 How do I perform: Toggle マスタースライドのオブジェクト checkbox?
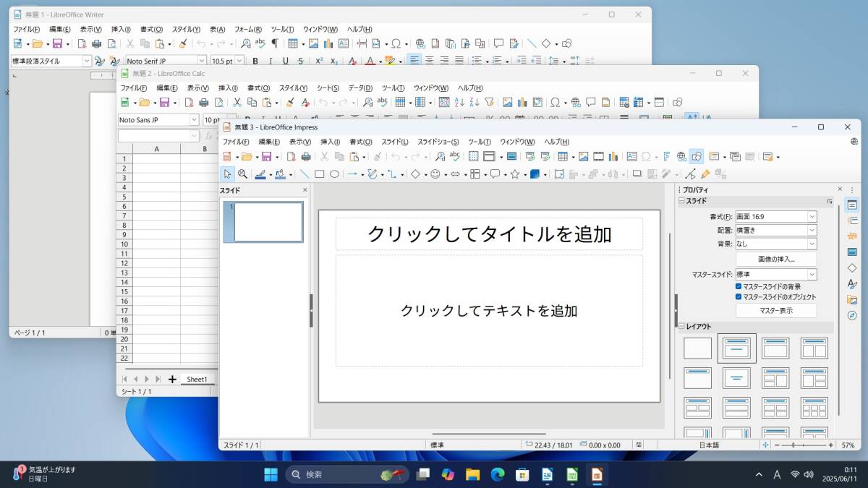point(739,297)
